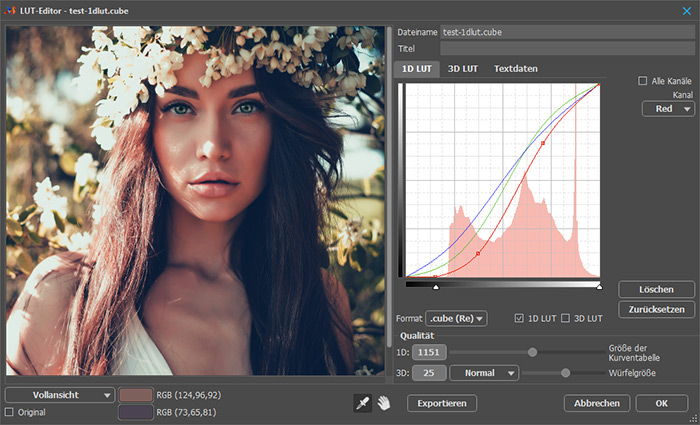The width and height of the screenshot is (700, 425).
Task: Switch to the 1D LUT tab
Action: coord(417,69)
